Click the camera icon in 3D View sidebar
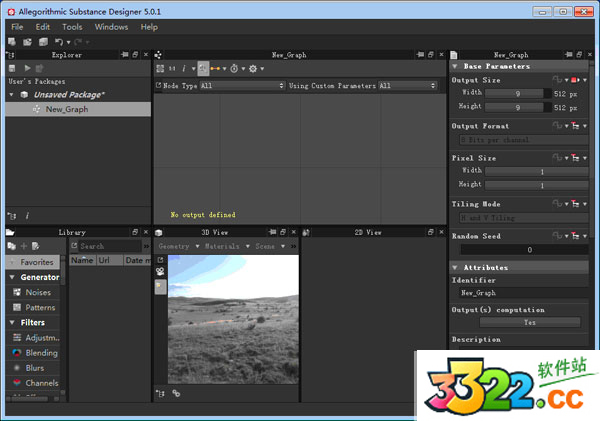600x421 pixels. point(160,272)
